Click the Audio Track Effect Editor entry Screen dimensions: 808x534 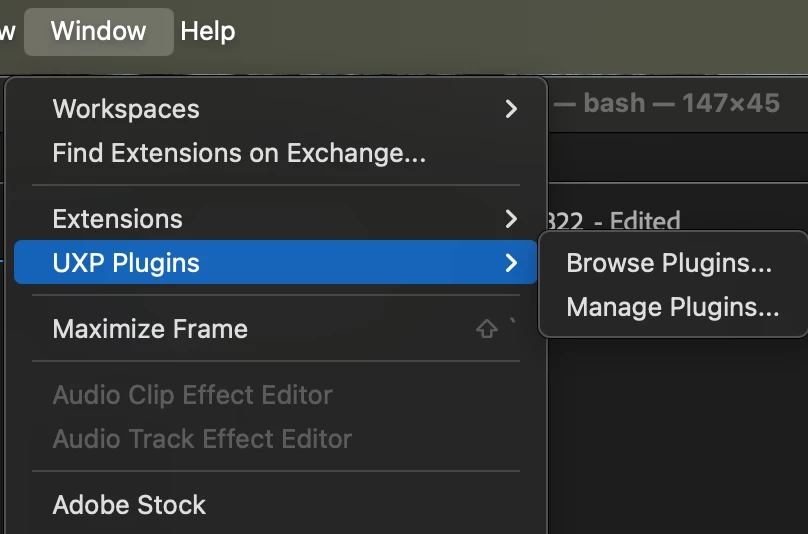click(202, 439)
